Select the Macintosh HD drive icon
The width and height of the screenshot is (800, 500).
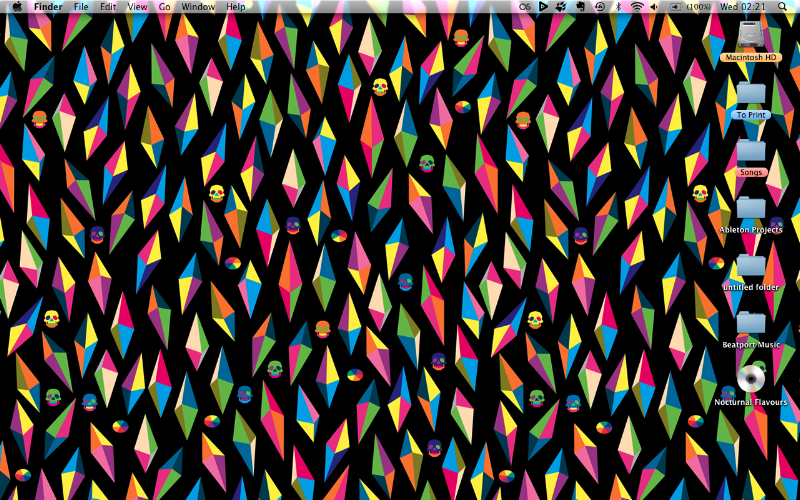(x=751, y=35)
